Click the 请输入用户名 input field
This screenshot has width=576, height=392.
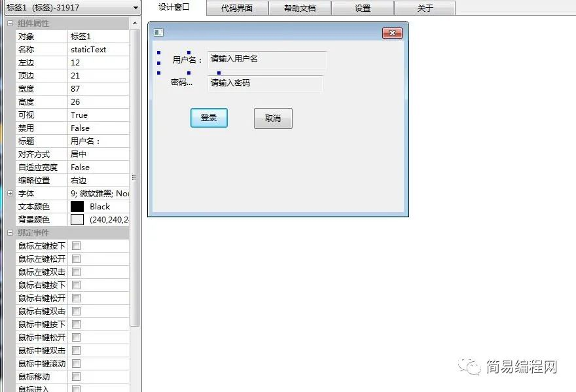[x=267, y=60]
